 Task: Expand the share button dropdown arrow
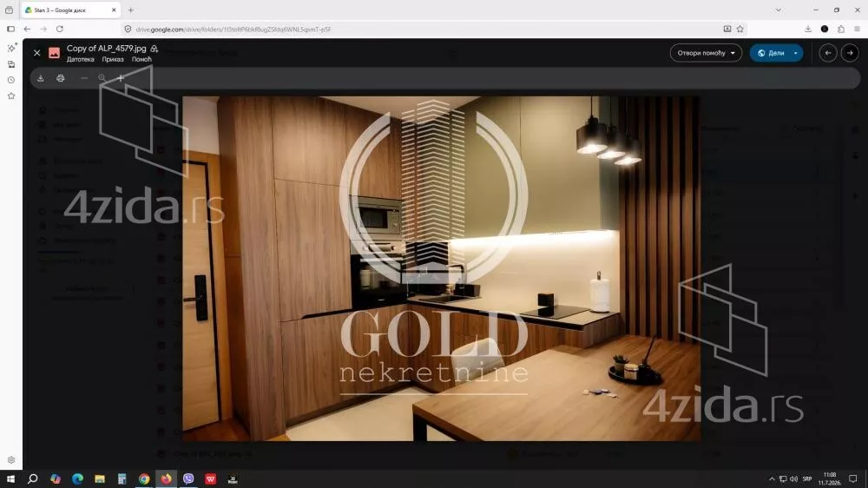(x=796, y=53)
